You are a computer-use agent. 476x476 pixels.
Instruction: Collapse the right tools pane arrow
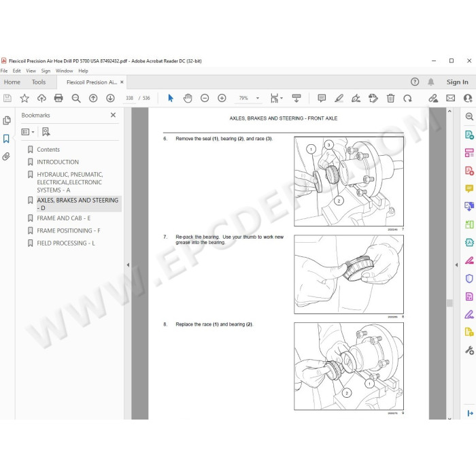point(456,265)
